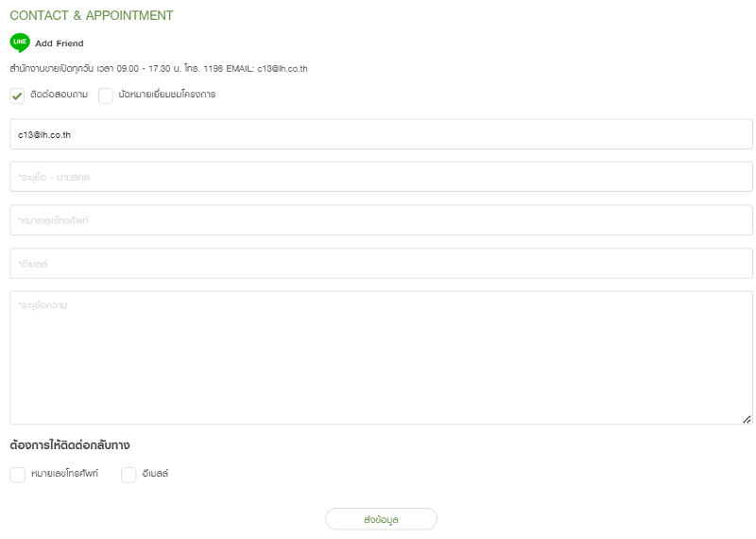Click the หมายเลขโทรศัพท์ phone number input field
This screenshot has height=539, width=756.
click(381, 220)
